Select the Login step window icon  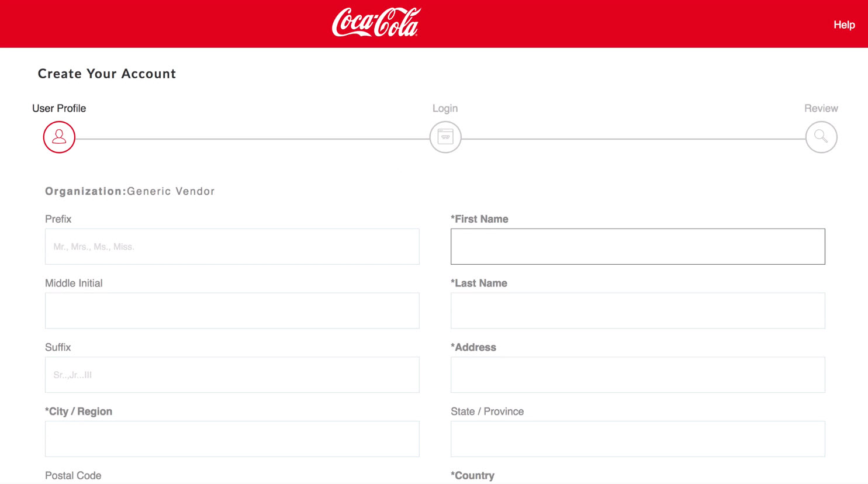[x=445, y=137]
